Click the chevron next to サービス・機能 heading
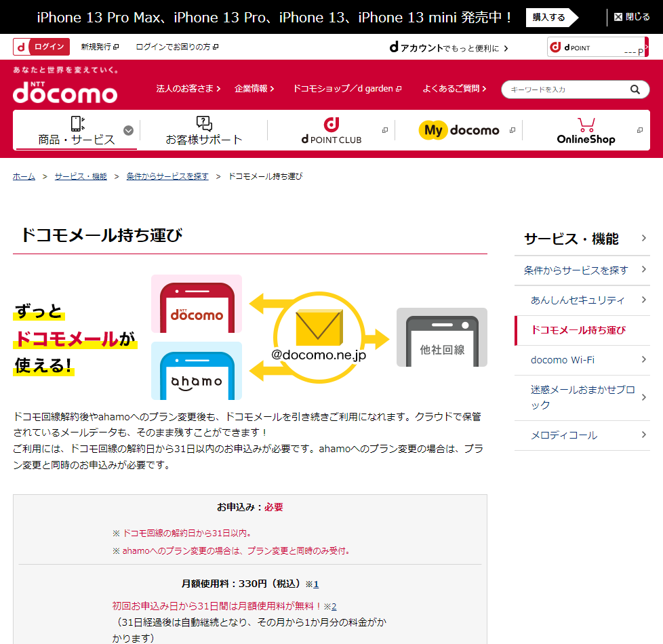Screen dimensions: 663x644 [x=643, y=238]
